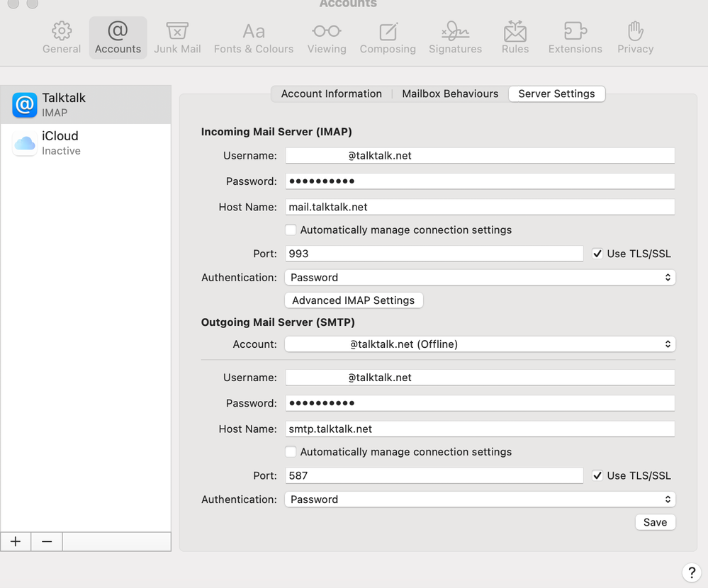708x588 pixels.
Task: Open the outgoing Authentication dropdown
Action: (480, 499)
